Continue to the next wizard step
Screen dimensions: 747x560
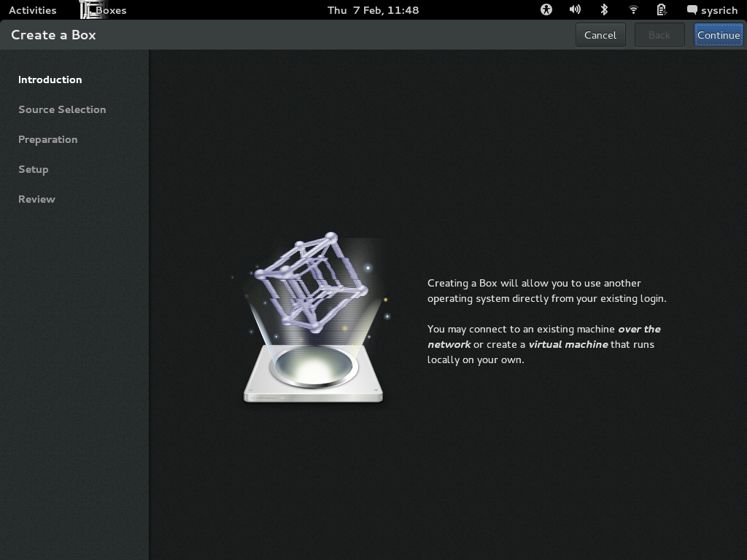point(719,35)
